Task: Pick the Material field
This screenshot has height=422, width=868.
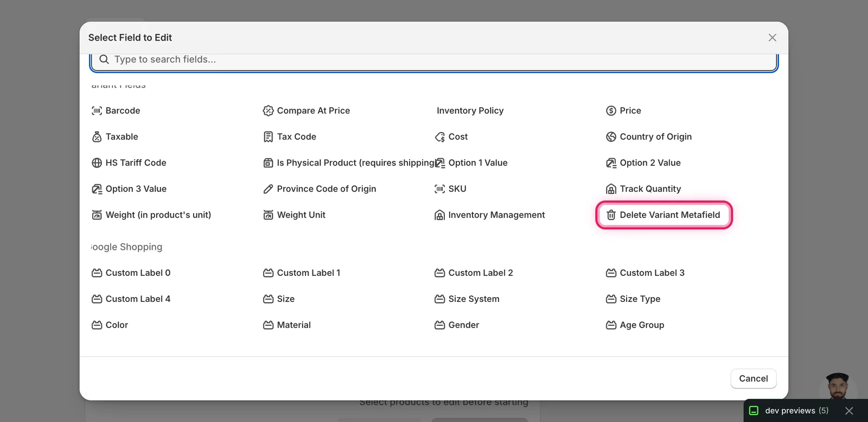Action: pos(287,325)
